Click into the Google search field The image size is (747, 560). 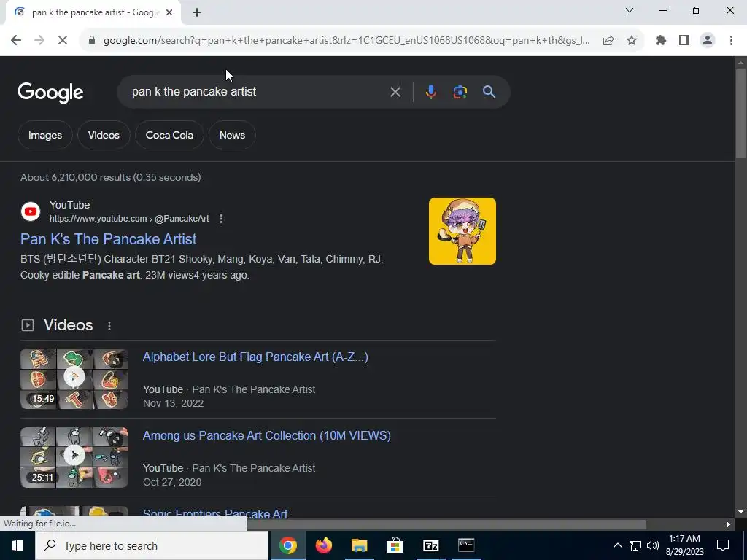point(258,91)
